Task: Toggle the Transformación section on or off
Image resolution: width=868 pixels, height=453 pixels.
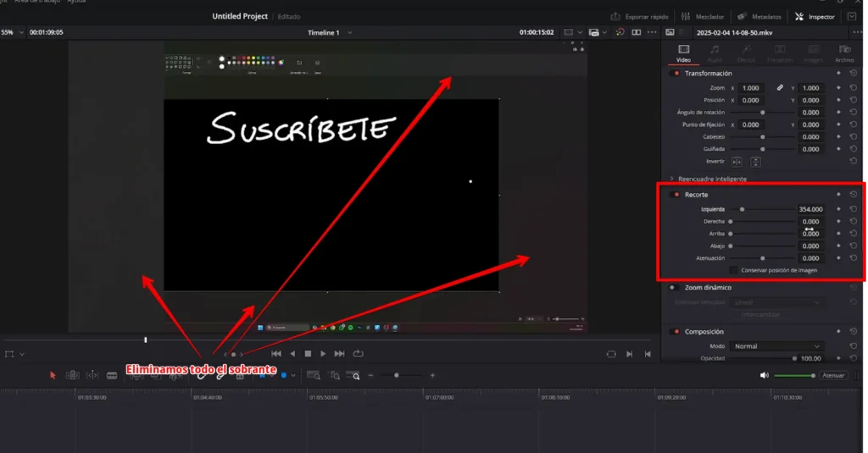Action: coord(676,74)
